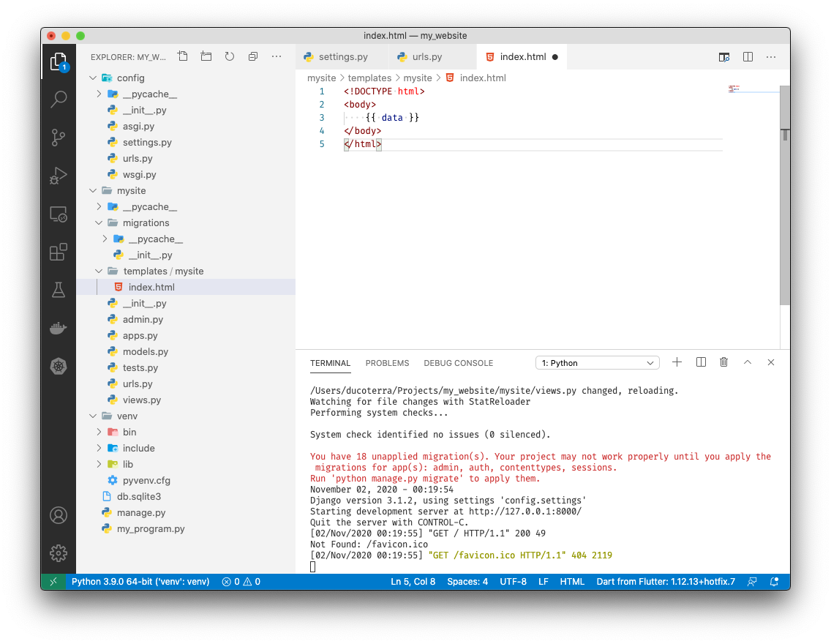Open the Search view in activity bar
Viewport: 831px width, 644px height.
coord(59,100)
